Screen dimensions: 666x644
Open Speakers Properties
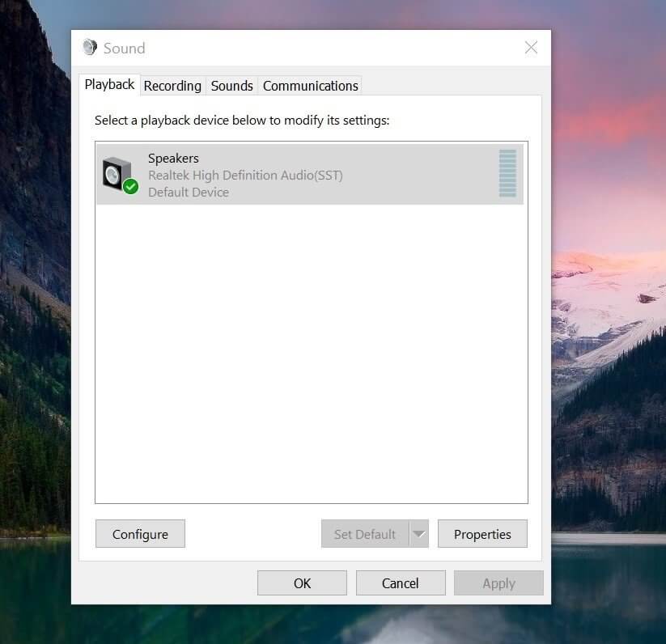coord(482,534)
